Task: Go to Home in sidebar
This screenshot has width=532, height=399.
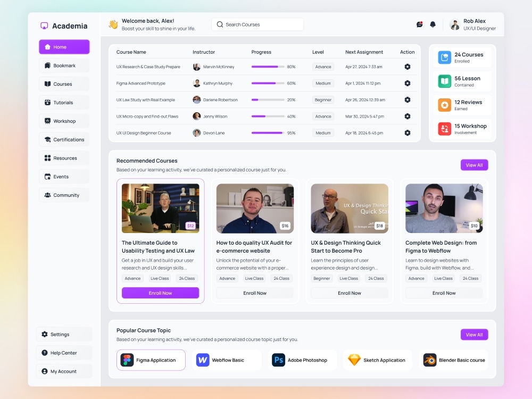Action: tap(64, 47)
